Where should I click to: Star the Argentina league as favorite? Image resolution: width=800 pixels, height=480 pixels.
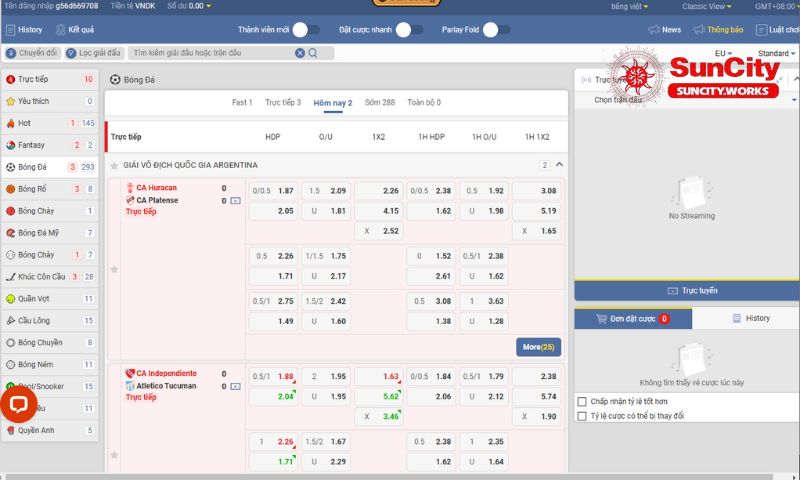[115, 165]
